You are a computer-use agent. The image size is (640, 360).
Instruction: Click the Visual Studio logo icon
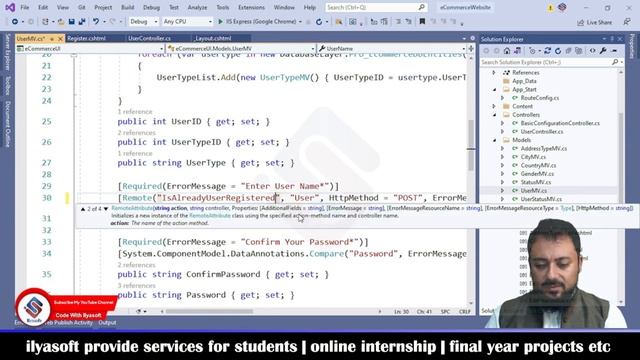[10, 7]
